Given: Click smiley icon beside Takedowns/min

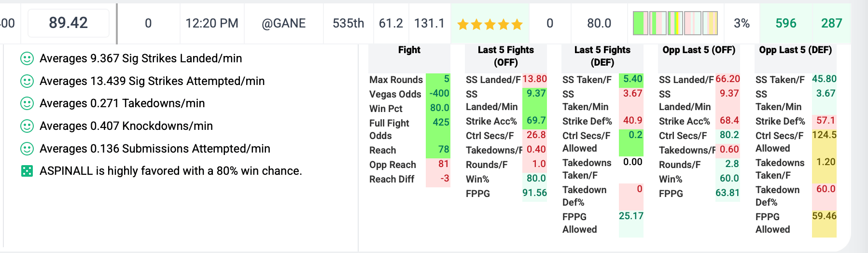Looking at the screenshot, I should point(27,103).
